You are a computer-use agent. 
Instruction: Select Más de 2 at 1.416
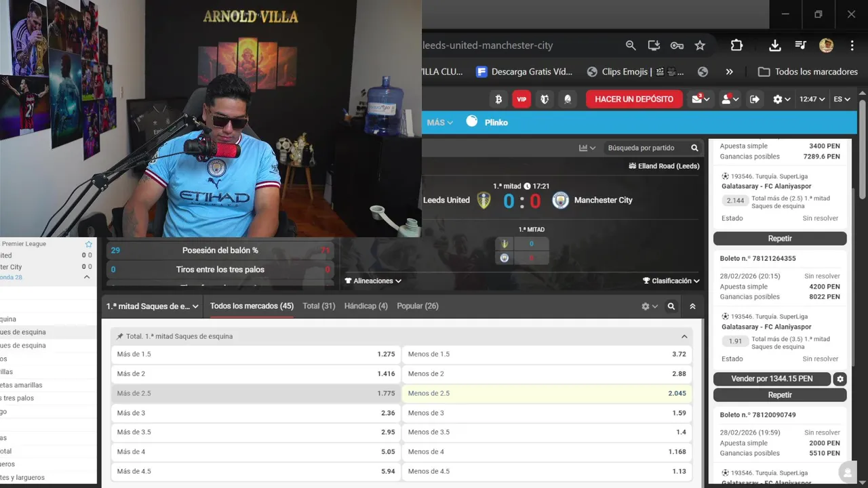256,374
